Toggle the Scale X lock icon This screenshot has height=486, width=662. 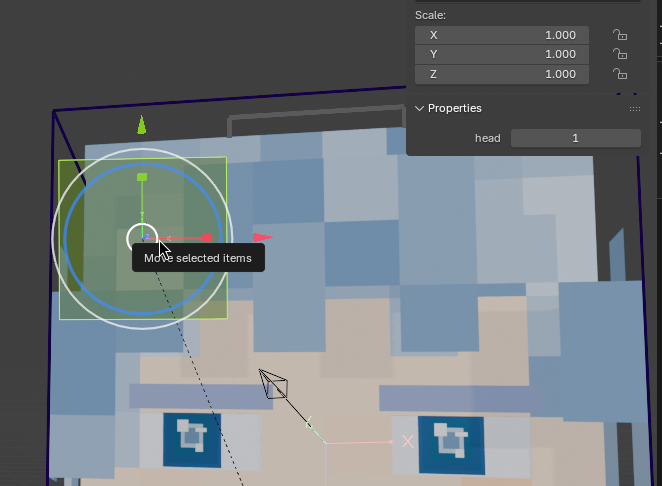[620, 35]
